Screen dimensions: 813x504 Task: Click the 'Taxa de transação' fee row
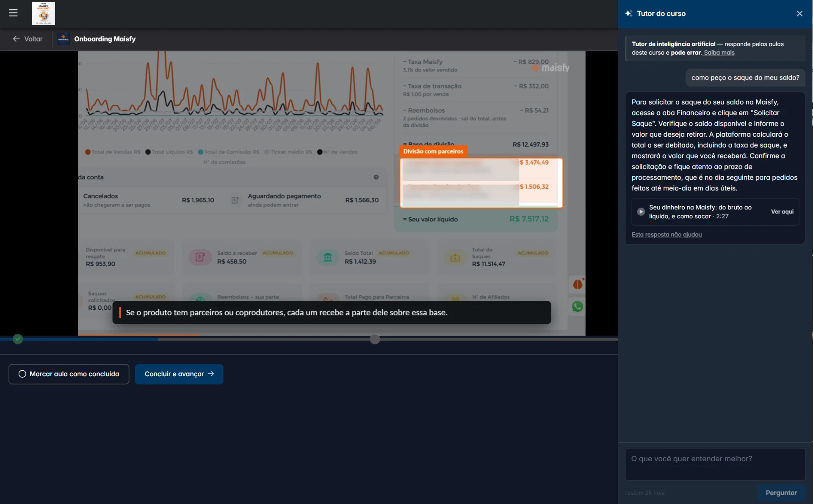[476, 90]
